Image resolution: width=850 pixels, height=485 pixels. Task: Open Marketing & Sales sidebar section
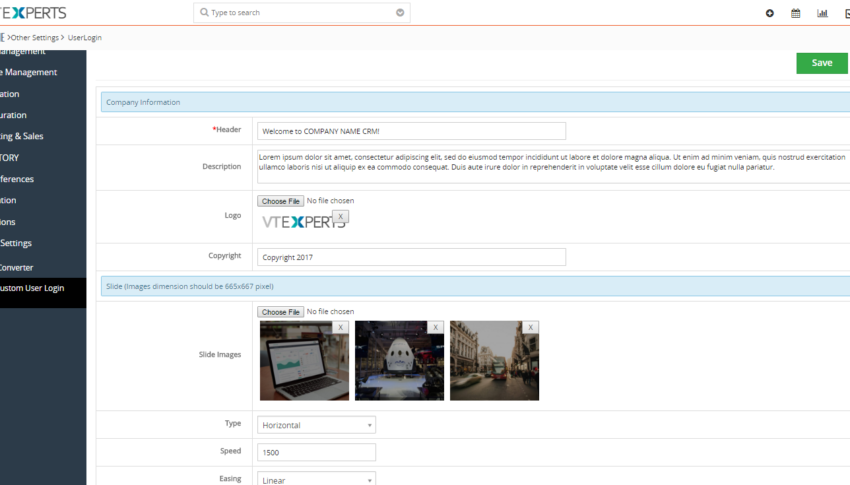click(22, 136)
